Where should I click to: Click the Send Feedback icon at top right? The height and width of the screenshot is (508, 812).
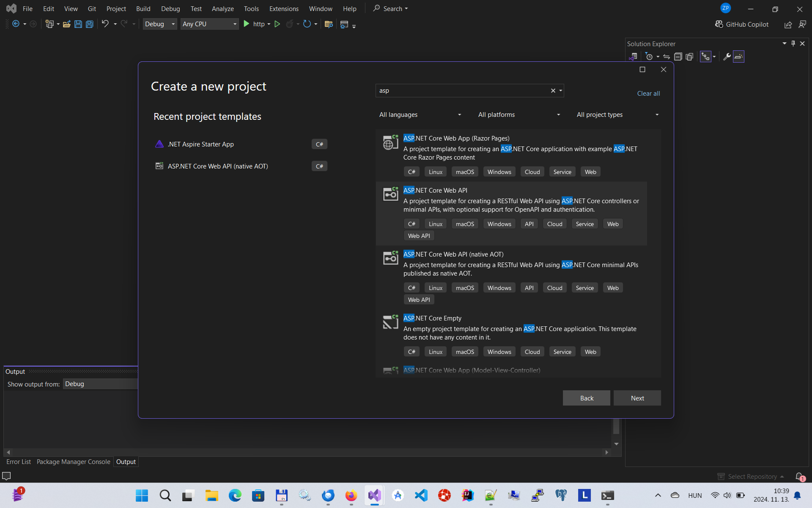pos(802,25)
